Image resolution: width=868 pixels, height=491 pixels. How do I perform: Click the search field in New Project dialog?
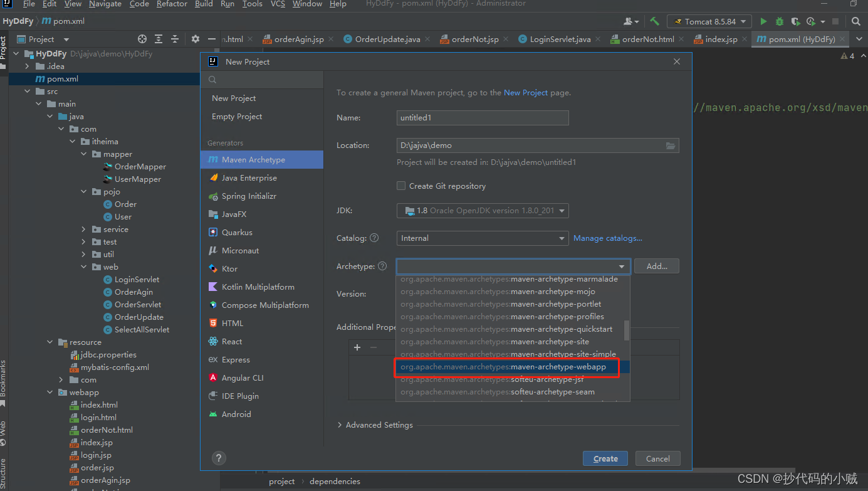click(x=262, y=80)
